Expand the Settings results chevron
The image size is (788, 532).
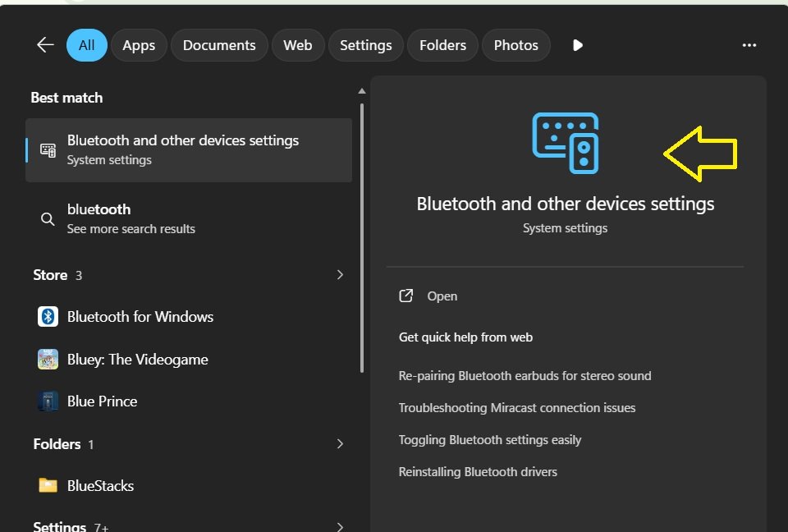pyautogui.click(x=340, y=526)
